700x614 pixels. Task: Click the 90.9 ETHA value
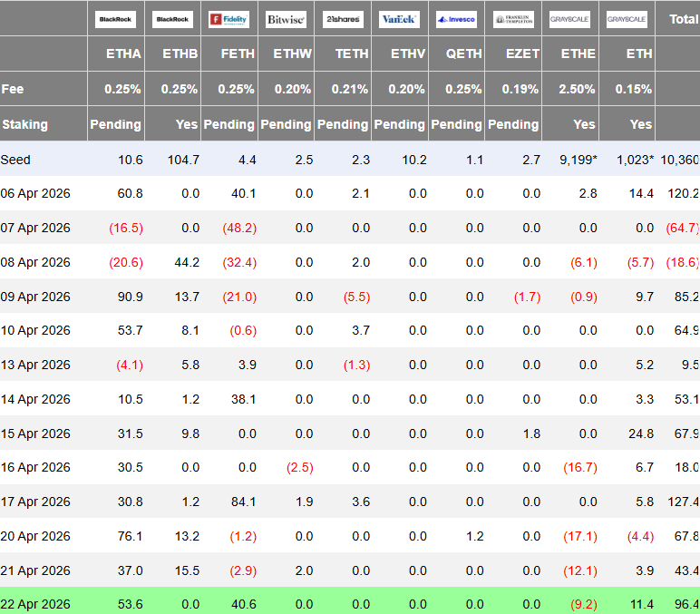[131, 297]
